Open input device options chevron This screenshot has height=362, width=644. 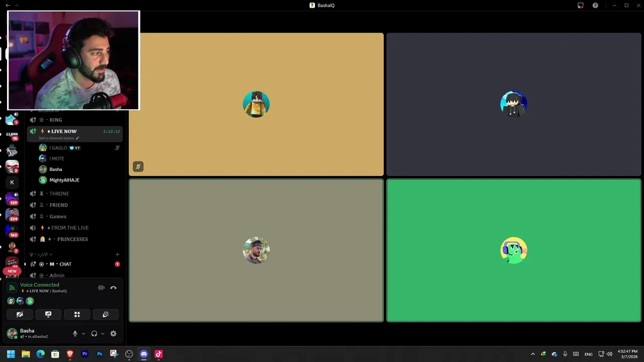coord(84,333)
